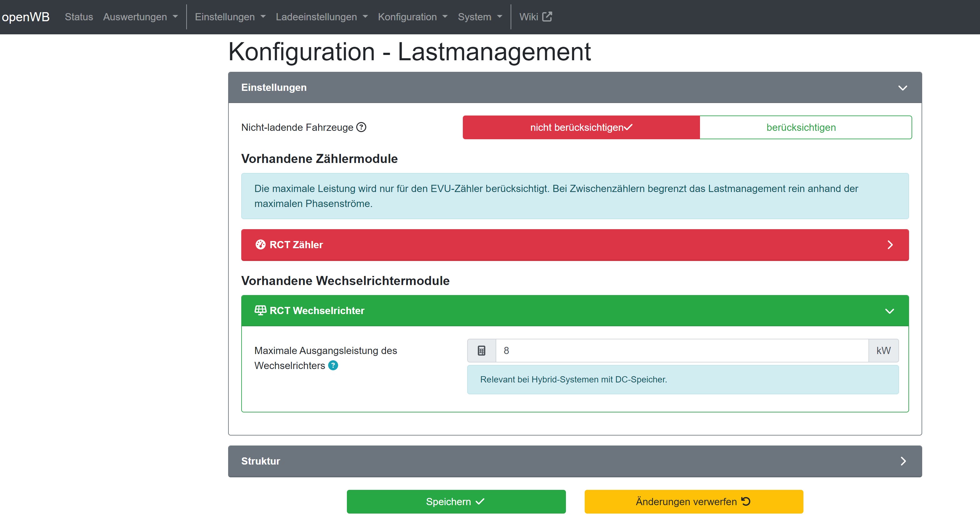Expand the RCT Zähler panel
Image resolution: width=980 pixels, height=522 pixels.
890,245
